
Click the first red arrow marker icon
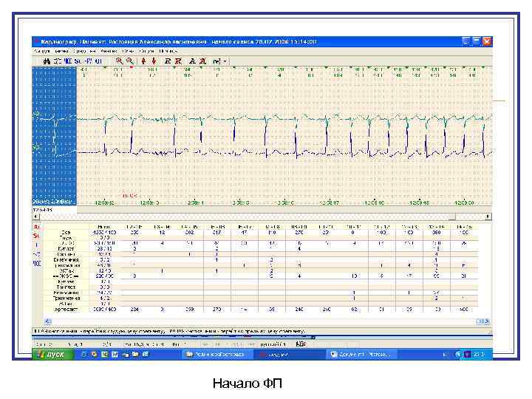(143, 61)
